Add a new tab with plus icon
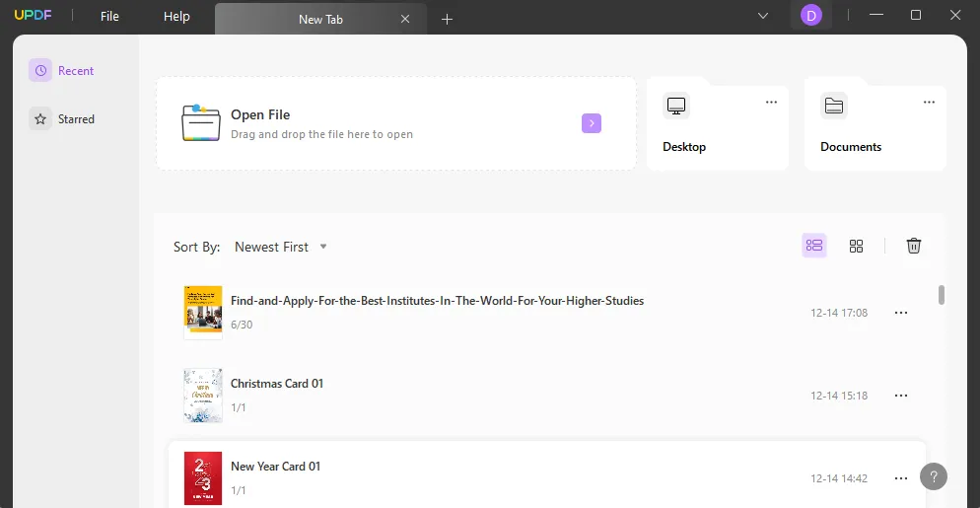Screen dimensions: 980x508 click(x=447, y=19)
